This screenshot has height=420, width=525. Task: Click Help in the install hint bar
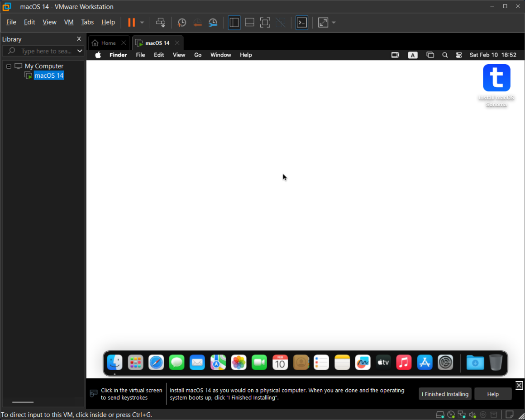tap(493, 394)
